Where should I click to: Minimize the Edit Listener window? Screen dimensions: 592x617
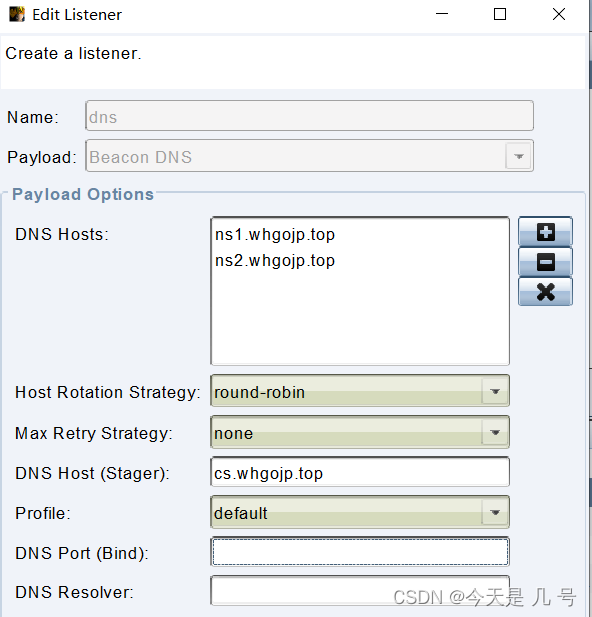point(442,14)
